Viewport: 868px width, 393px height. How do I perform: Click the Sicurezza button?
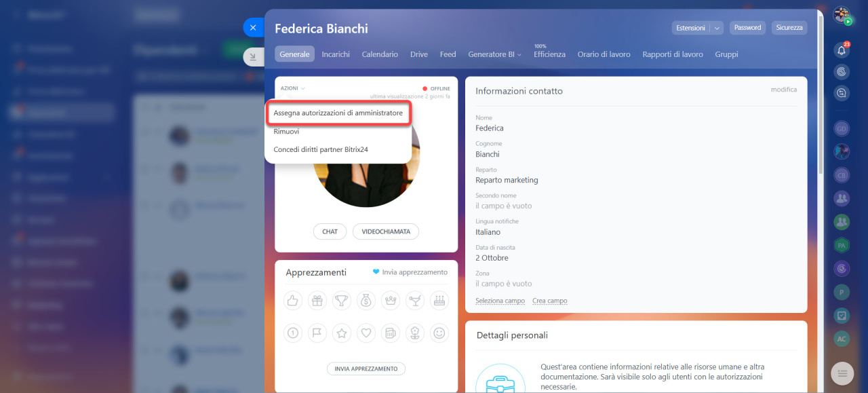[789, 28]
